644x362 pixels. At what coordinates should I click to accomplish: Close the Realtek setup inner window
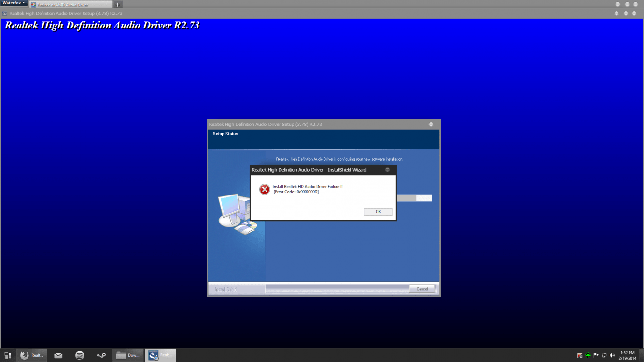tap(431, 124)
